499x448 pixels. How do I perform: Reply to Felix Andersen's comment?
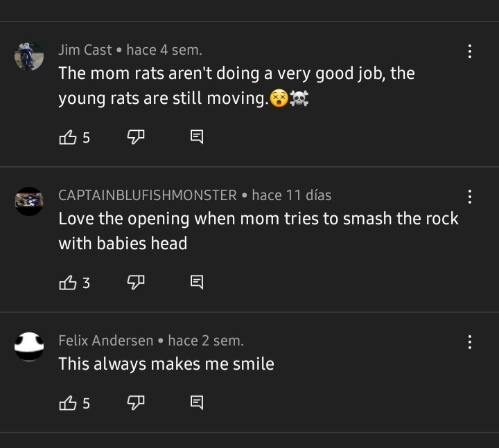tap(197, 403)
